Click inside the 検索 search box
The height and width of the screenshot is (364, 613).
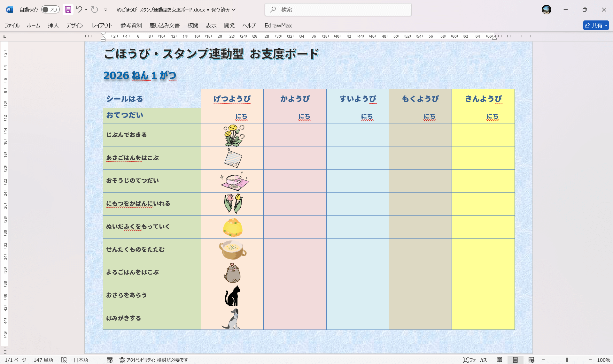338,10
